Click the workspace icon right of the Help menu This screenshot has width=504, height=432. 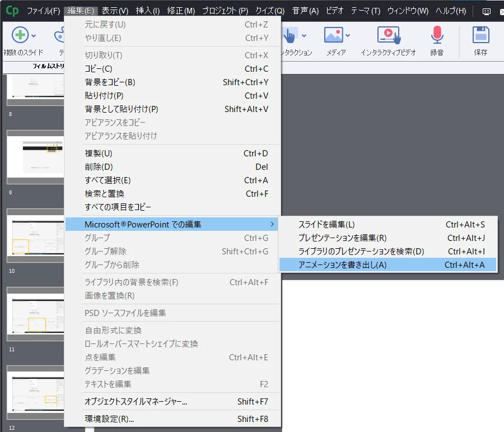[x=486, y=12]
